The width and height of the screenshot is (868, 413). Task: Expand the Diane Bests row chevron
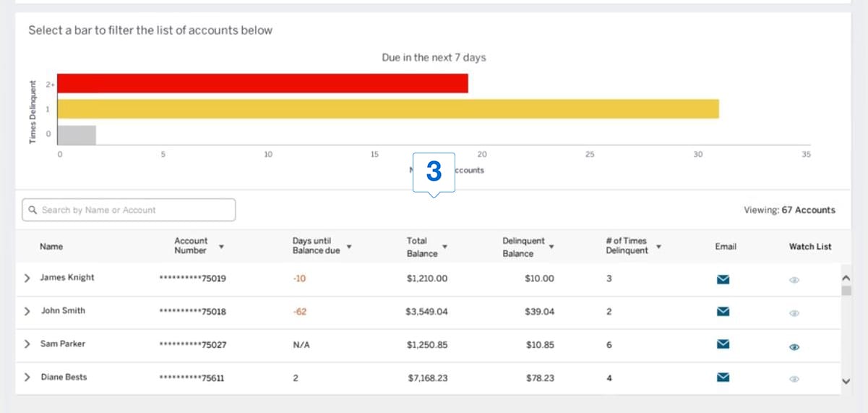click(27, 378)
